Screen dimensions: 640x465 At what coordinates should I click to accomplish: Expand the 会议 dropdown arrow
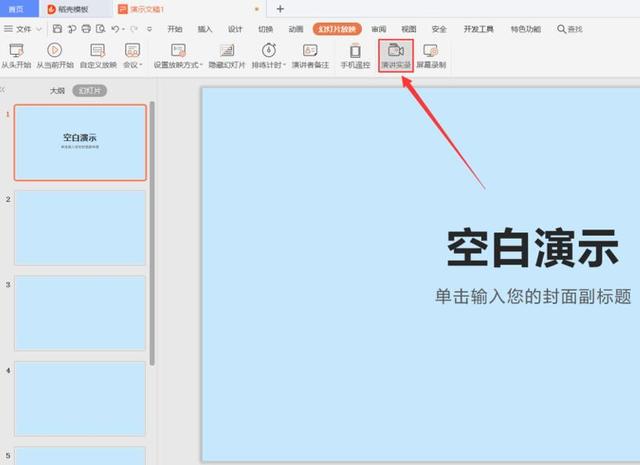tap(141, 65)
